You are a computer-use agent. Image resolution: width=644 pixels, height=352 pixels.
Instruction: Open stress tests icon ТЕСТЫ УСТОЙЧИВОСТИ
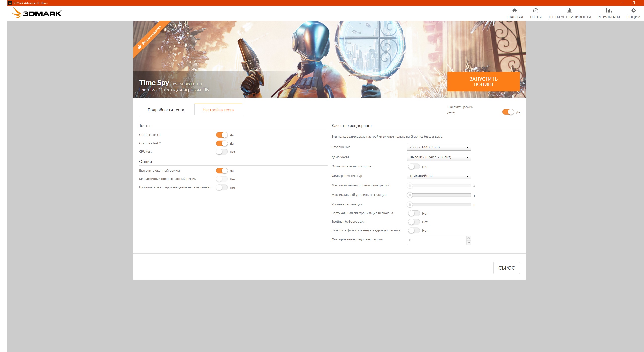(569, 11)
